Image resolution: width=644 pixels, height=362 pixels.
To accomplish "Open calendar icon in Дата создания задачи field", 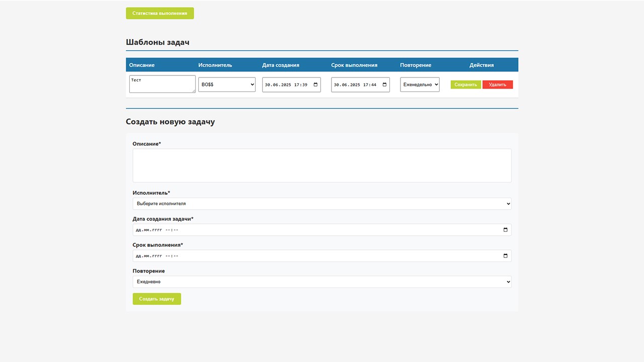I will coord(506,230).
